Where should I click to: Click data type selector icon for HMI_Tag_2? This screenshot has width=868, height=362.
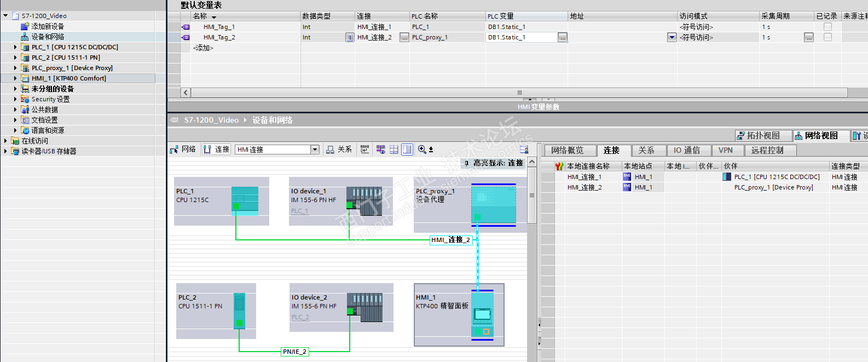(350, 37)
